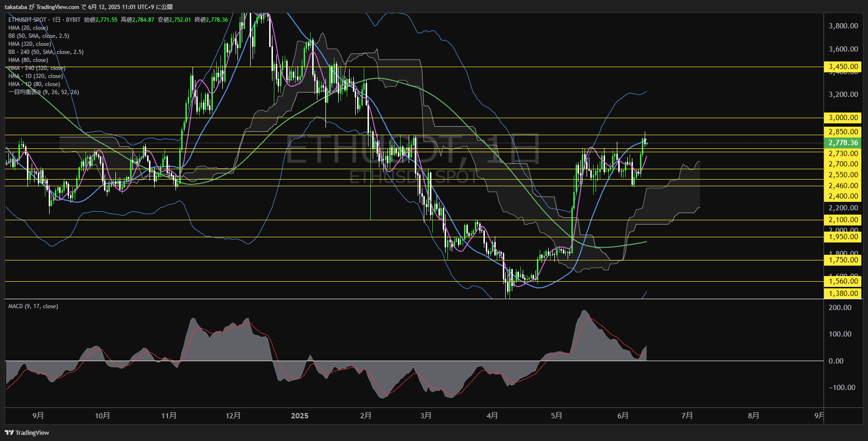Click the 12月 label on time axis
The image size is (868, 441).
(233, 416)
